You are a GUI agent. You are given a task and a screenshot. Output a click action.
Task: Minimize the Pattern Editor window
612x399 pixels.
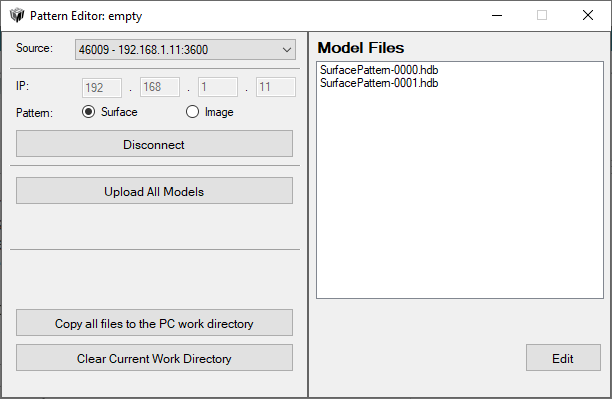tap(497, 16)
